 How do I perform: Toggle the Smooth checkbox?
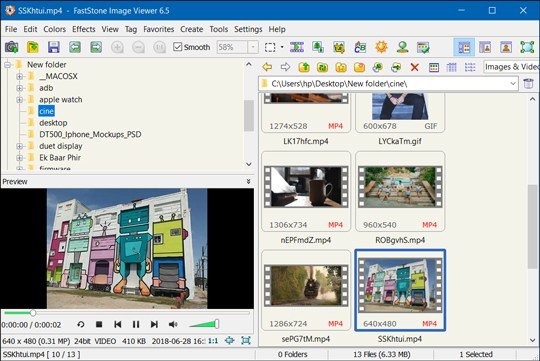177,47
